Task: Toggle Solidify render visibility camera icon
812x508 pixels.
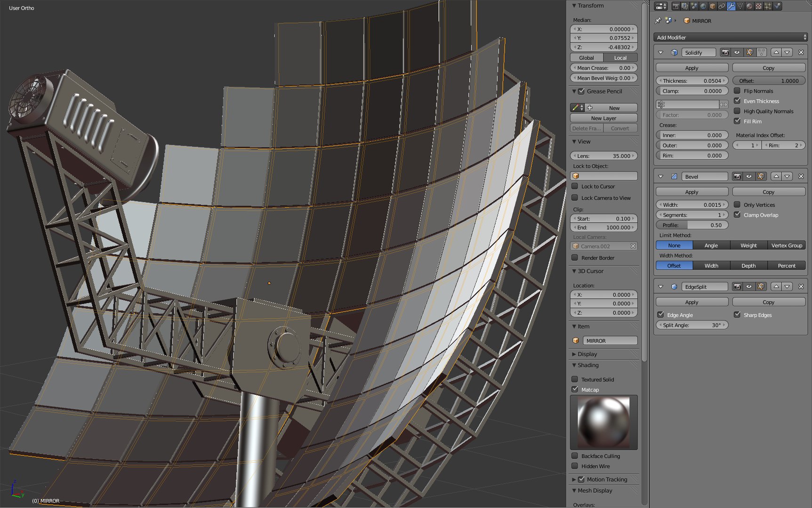Action: pos(725,53)
